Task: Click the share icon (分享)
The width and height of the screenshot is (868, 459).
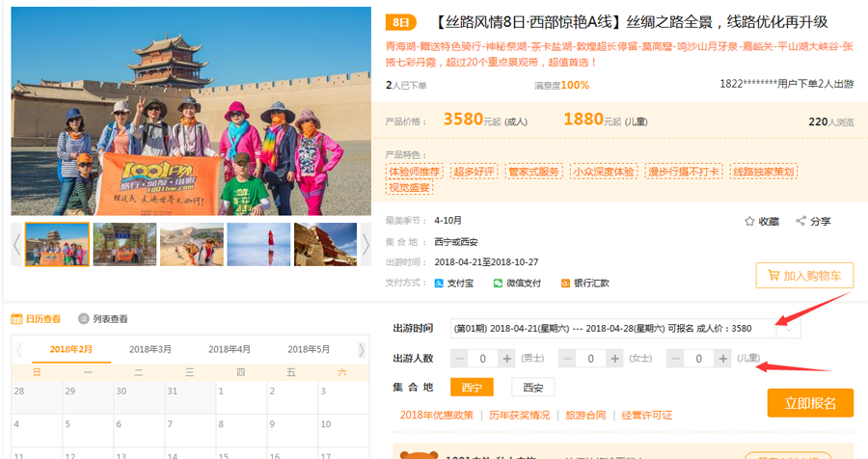Action: tap(800, 221)
